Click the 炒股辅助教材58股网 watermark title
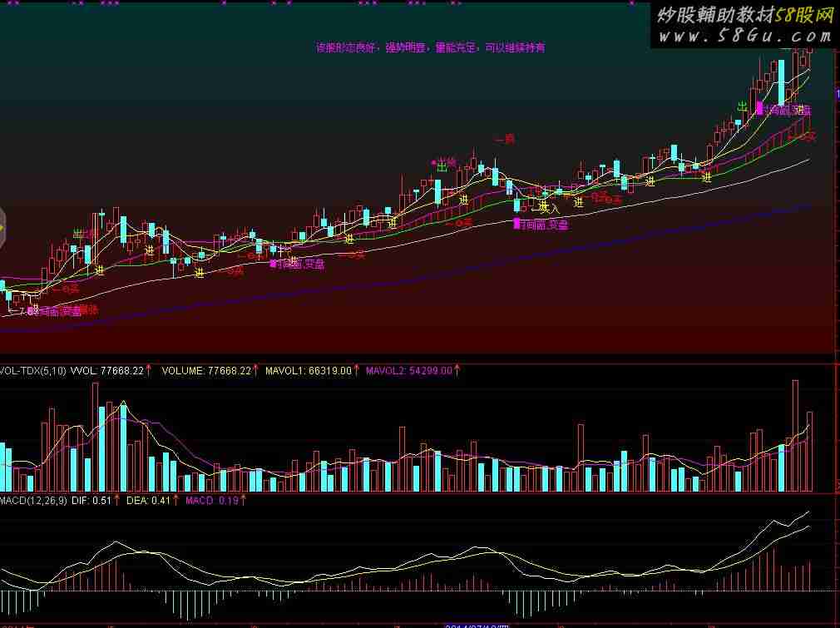Image resolution: width=840 pixels, height=628 pixels. 745,16
